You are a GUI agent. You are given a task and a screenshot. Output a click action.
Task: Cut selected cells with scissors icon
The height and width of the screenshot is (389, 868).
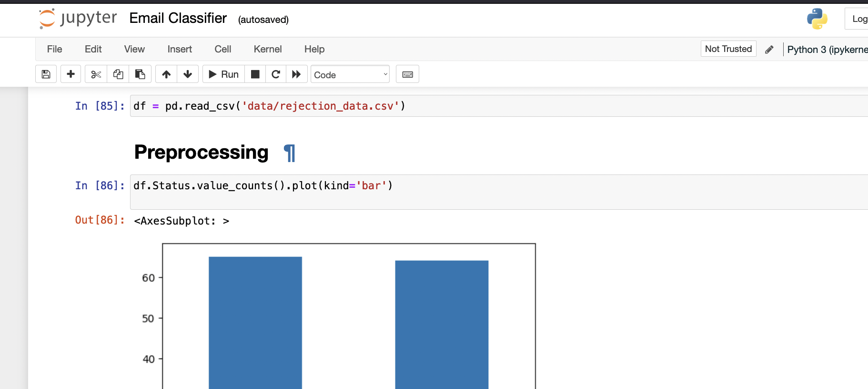[x=96, y=74]
